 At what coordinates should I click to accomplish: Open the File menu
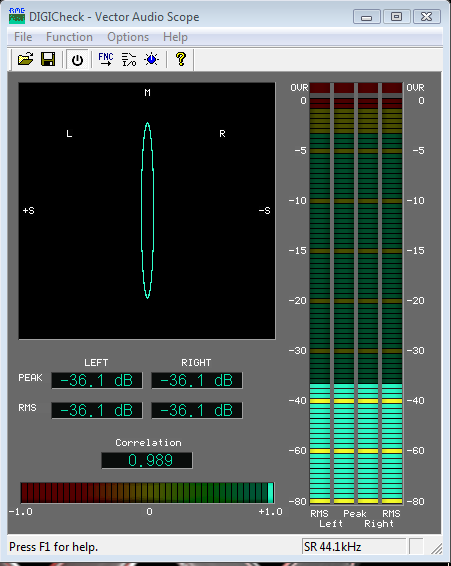[23, 37]
